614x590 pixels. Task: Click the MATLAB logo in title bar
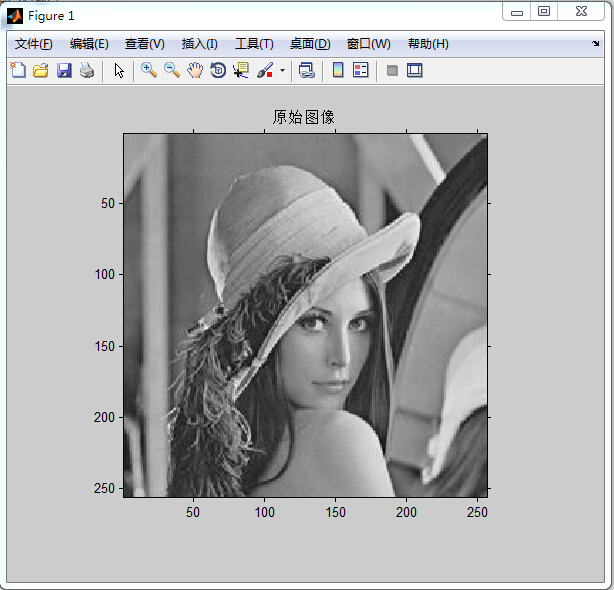(15, 16)
